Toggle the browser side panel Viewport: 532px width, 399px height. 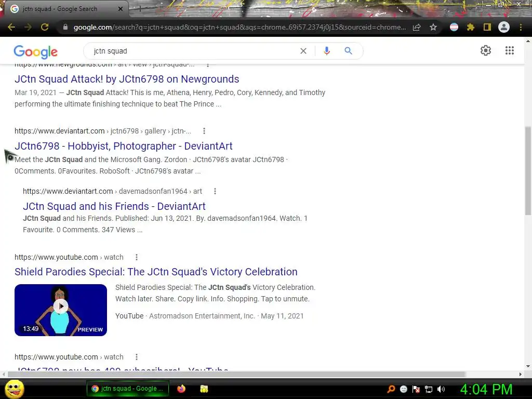click(x=487, y=27)
